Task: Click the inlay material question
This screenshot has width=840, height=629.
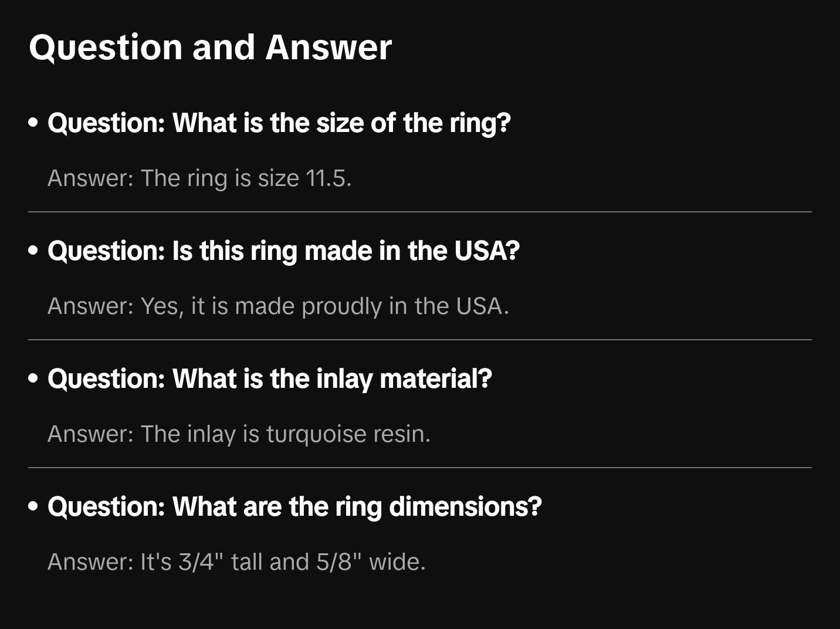Action: click(270, 378)
